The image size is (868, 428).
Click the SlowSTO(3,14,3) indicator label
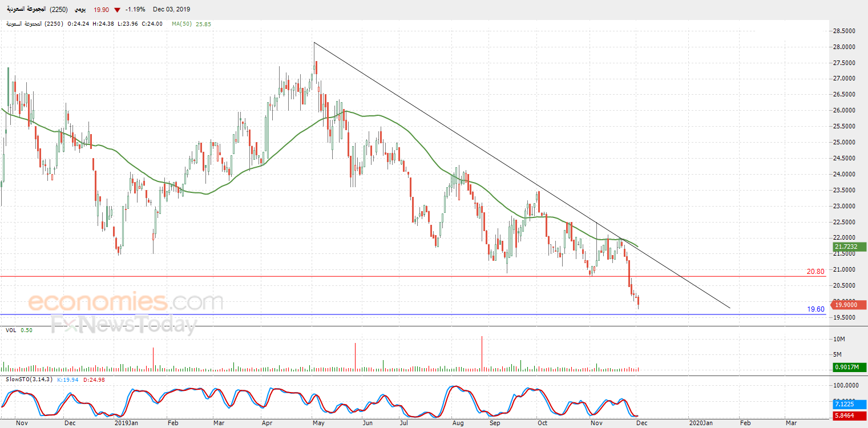pyautogui.click(x=28, y=379)
